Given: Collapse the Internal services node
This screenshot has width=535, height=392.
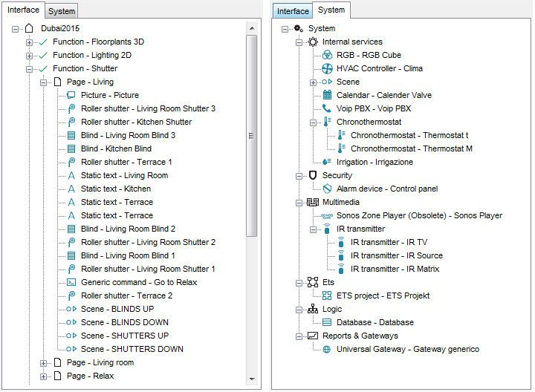Looking at the screenshot, I should pyautogui.click(x=299, y=42).
